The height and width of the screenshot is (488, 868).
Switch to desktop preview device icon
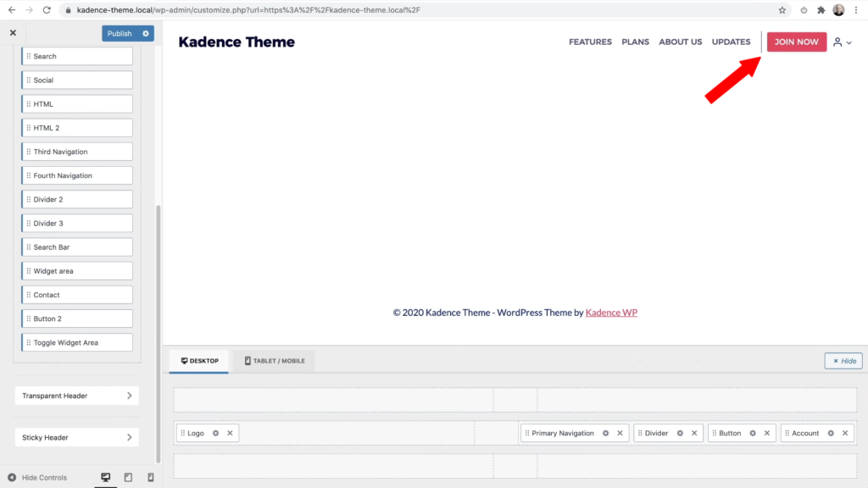105,477
